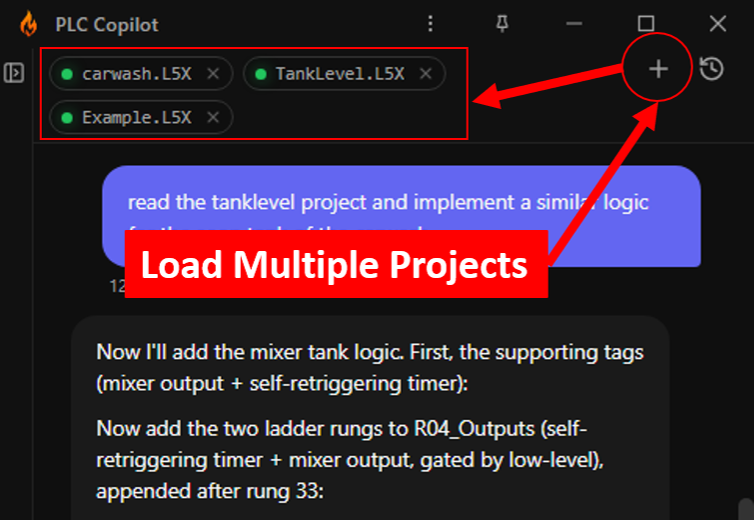754x520 pixels.
Task: Open the chat history clock icon
Action: [711, 68]
